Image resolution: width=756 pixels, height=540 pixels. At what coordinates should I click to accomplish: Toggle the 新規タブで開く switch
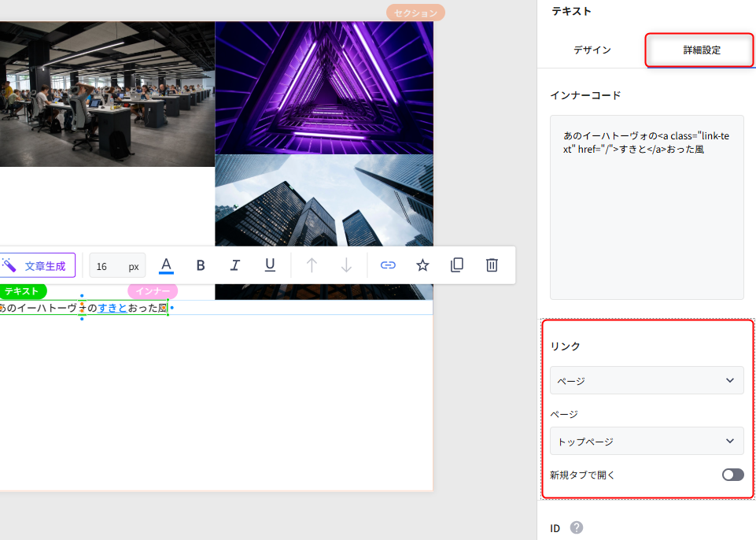pos(732,475)
